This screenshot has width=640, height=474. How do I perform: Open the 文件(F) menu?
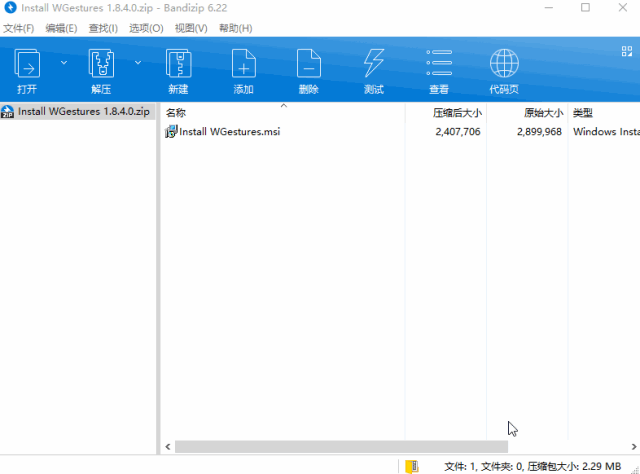[x=19, y=28]
